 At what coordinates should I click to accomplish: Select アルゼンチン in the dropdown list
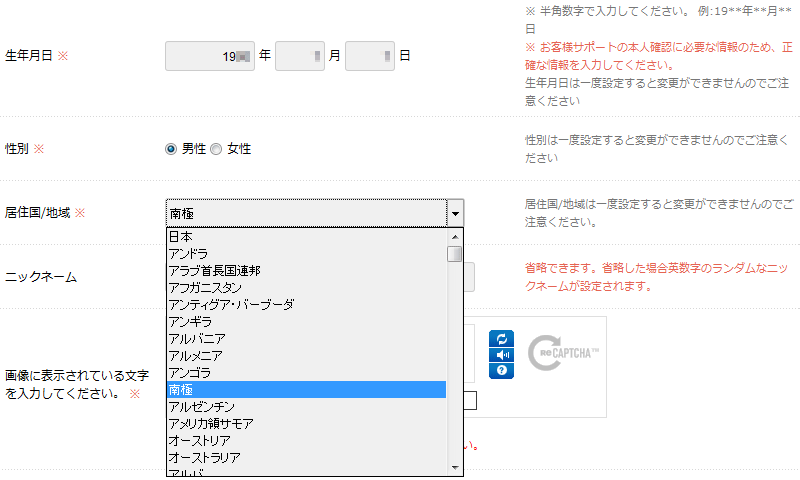(x=305, y=407)
